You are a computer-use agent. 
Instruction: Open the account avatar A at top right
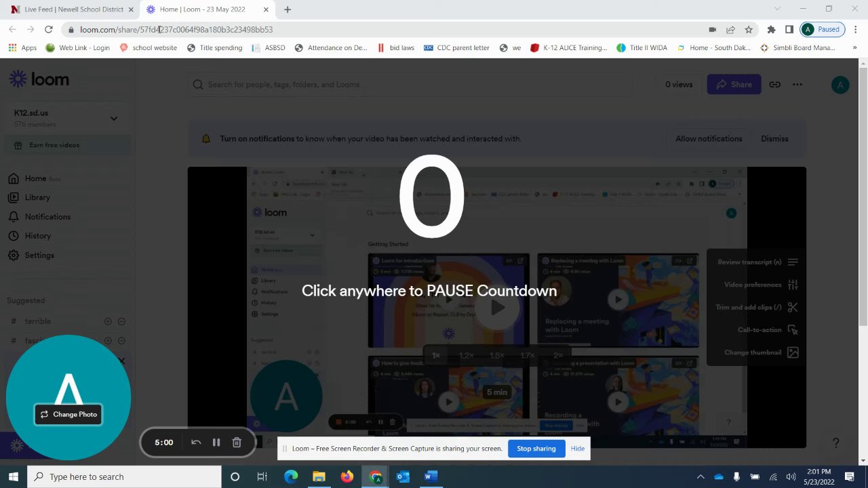point(840,85)
